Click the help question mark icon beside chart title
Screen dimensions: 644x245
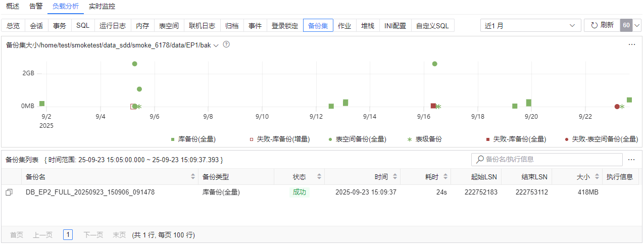point(226,44)
